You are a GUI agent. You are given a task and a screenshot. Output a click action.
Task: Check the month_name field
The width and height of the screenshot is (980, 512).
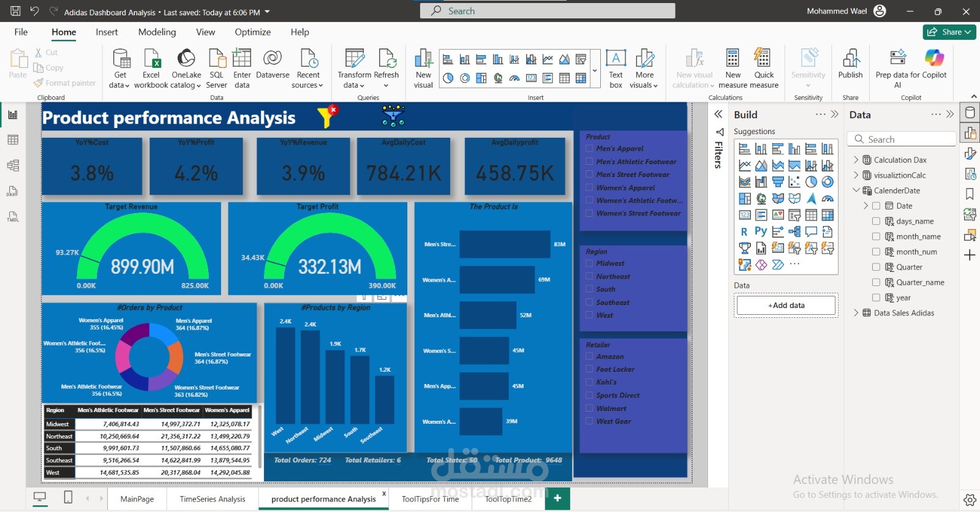pos(876,236)
